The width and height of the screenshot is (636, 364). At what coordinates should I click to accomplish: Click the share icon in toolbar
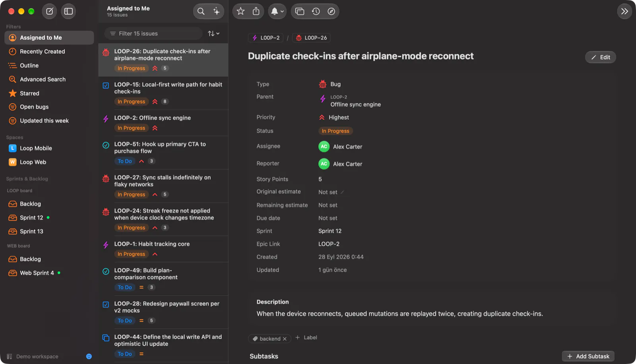[x=256, y=11]
